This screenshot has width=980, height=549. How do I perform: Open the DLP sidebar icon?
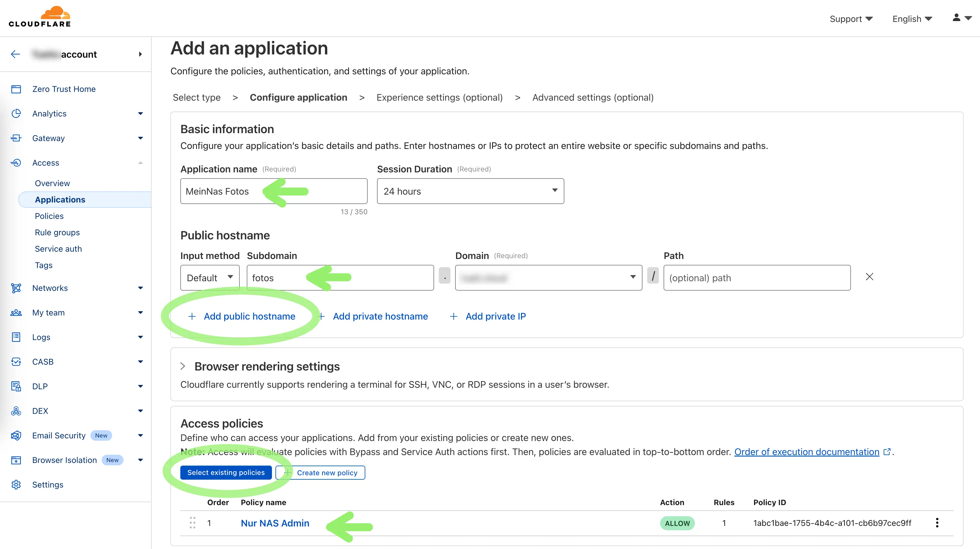coord(16,386)
